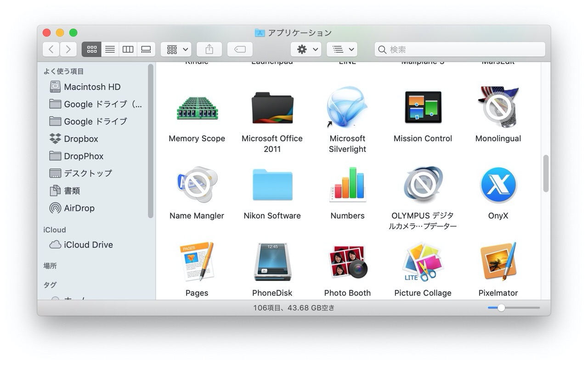Viewport: 588px width, 365px height.
Task: Click the "Pixelmator" app name label
Action: pyautogui.click(x=498, y=292)
